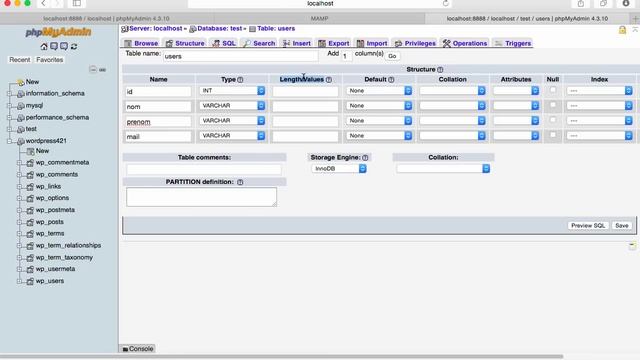Viewport: 640px width, 360px height.
Task: Click Safari sidebar toggle icon
Action: [x=76, y=4]
